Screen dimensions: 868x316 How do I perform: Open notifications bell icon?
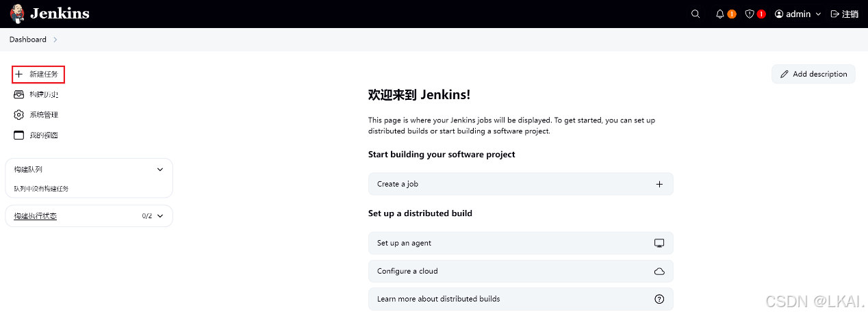coord(719,14)
